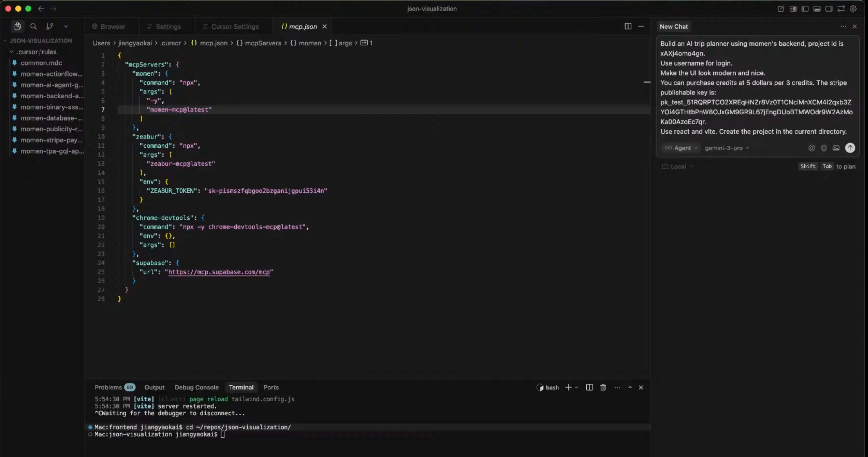
Task: Click the web globe icon in chat
Action: click(x=824, y=148)
